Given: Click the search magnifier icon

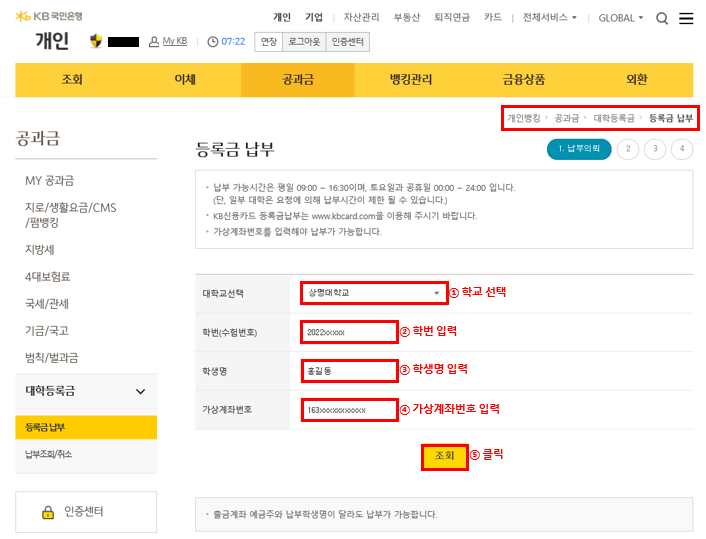Looking at the screenshot, I should 662,18.
